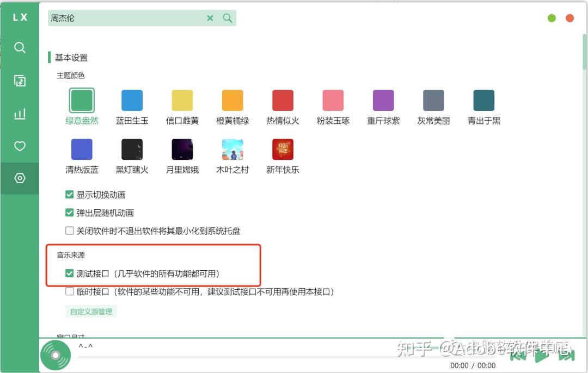Clear the 周杰伦 search with the X icon
Viewport: 588px width, 373px height.
(210, 18)
